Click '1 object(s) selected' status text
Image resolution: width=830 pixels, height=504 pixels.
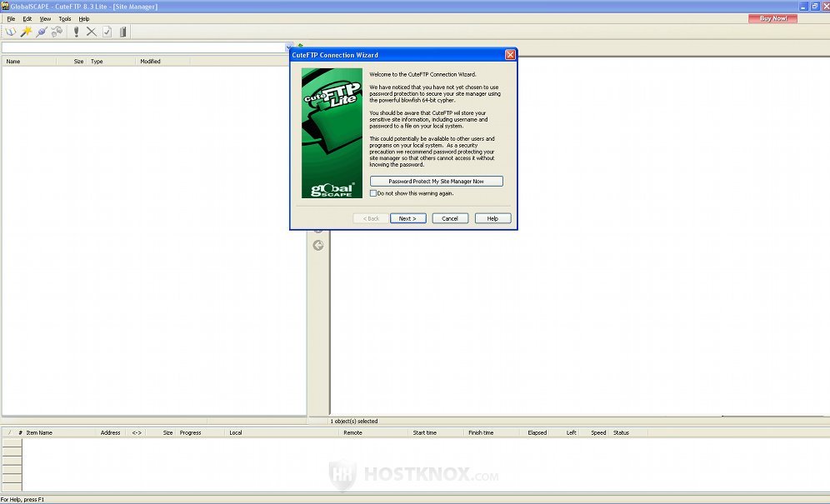tap(354, 422)
